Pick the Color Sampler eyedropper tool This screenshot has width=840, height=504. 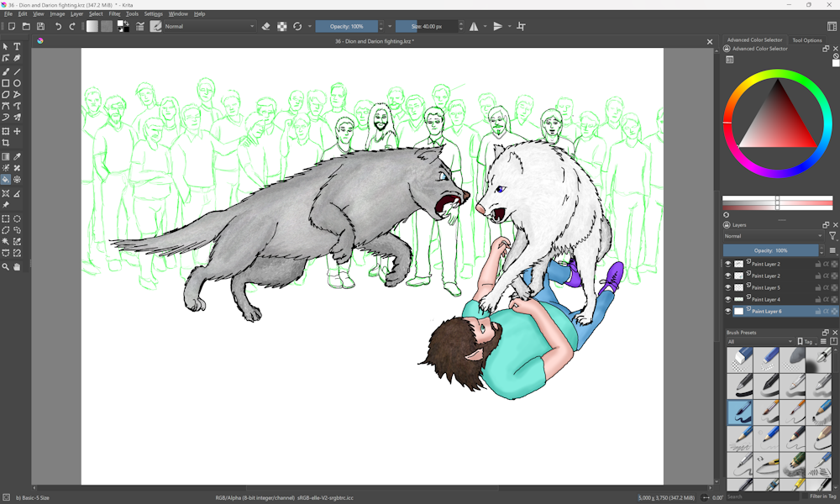coord(17,156)
